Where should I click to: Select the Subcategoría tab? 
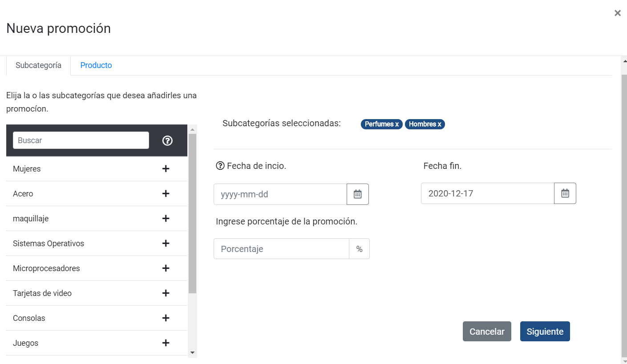point(39,65)
